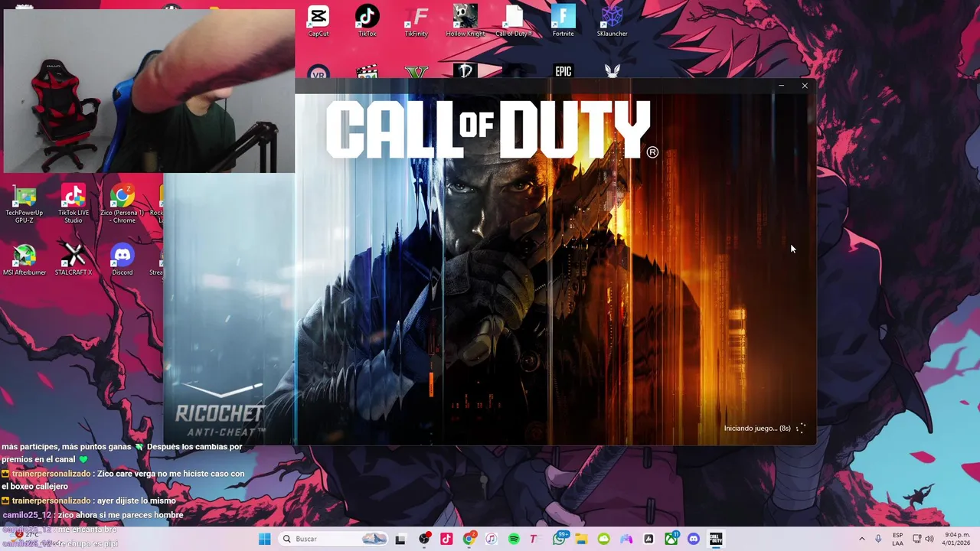Open TikFinity from the taskbar
980x551 pixels.
(x=535, y=539)
